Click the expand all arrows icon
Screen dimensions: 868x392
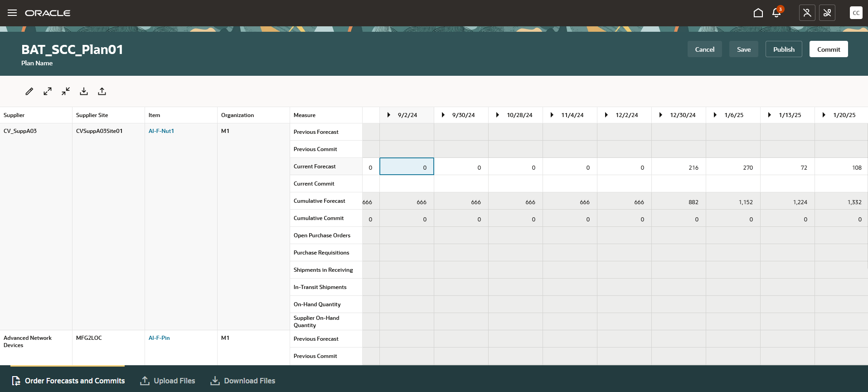click(48, 91)
